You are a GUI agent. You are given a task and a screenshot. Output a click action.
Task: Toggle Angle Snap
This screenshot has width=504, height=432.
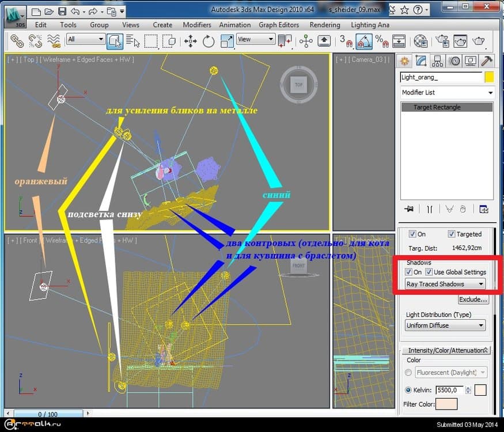[x=364, y=41]
